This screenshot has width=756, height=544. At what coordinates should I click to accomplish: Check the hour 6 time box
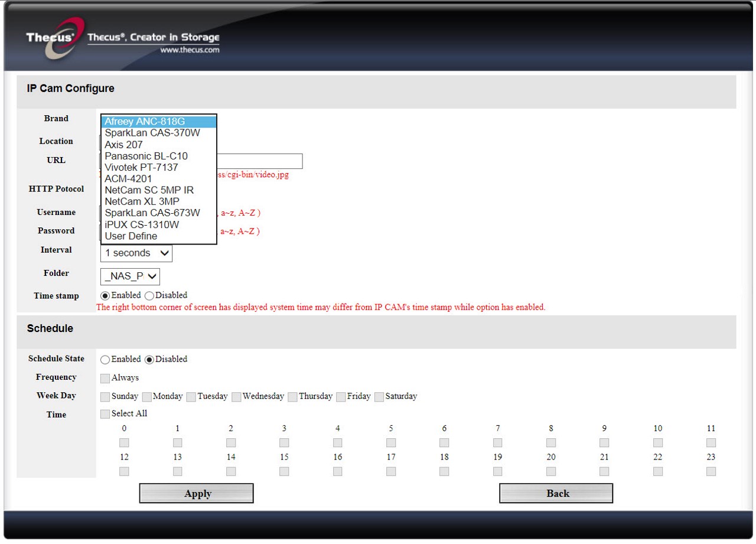[444, 442]
